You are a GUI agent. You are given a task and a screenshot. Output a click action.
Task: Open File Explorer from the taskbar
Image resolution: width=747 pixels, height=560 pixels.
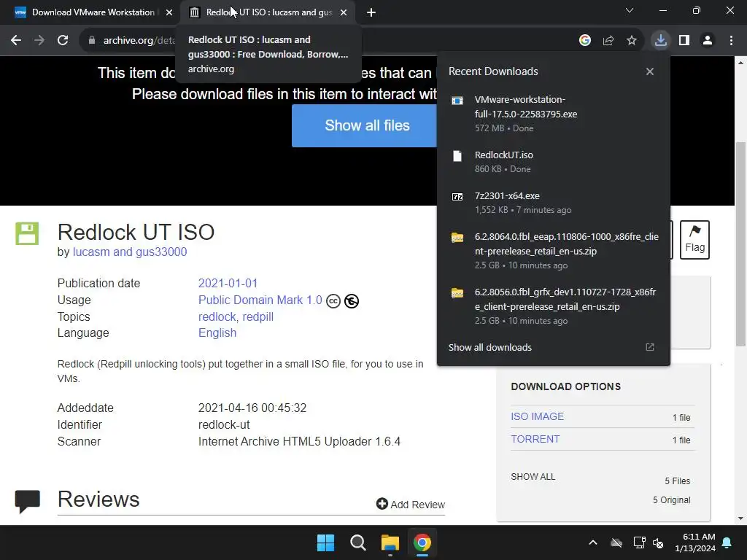pyautogui.click(x=390, y=542)
